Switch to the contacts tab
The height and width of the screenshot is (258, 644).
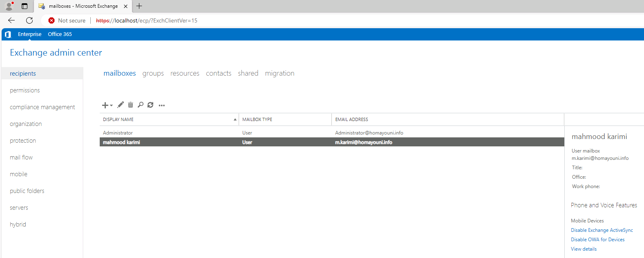point(219,73)
